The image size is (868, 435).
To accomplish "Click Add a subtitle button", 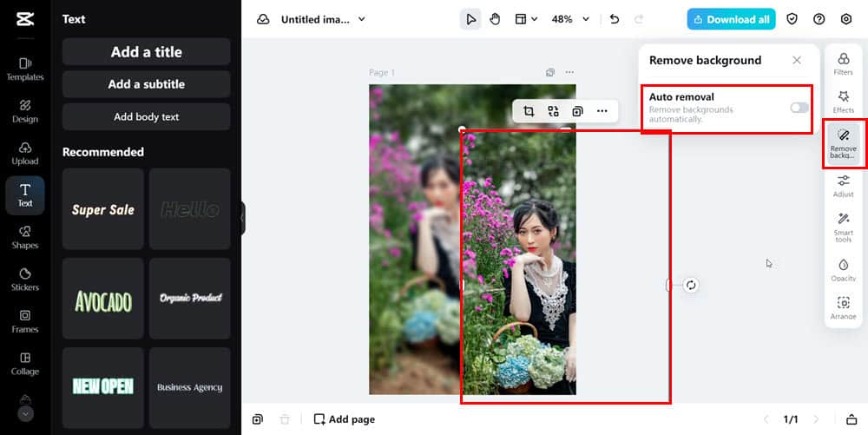I will pos(146,84).
